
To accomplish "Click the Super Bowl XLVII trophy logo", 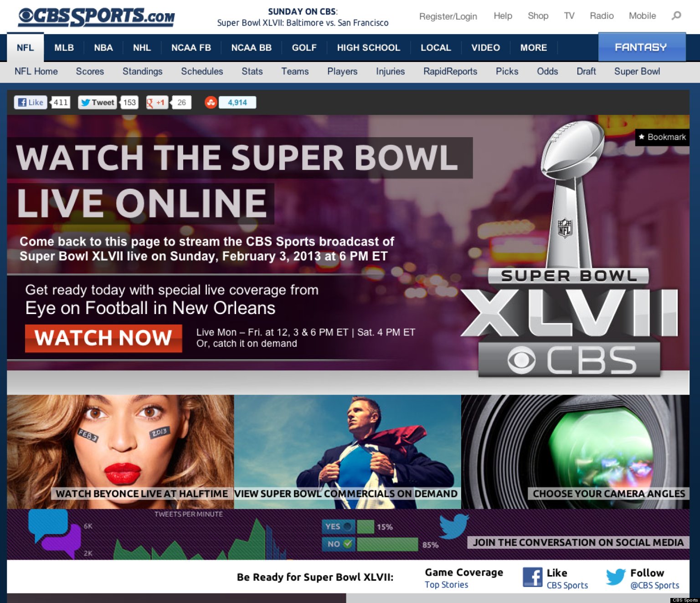I will click(570, 248).
